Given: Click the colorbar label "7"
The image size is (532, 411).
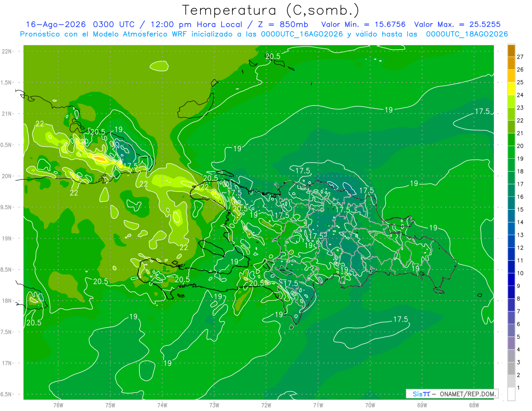Looking at the screenshot, I should click(519, 311).
